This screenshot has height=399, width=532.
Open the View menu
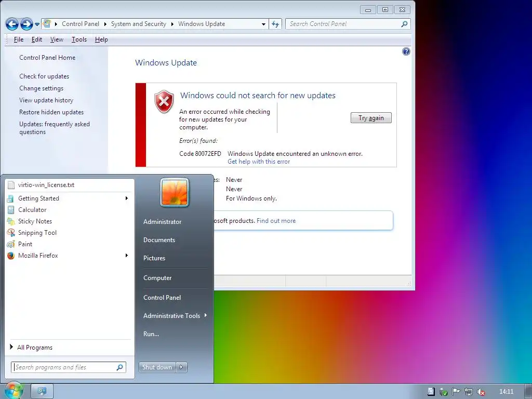click(x=57, y=39)
